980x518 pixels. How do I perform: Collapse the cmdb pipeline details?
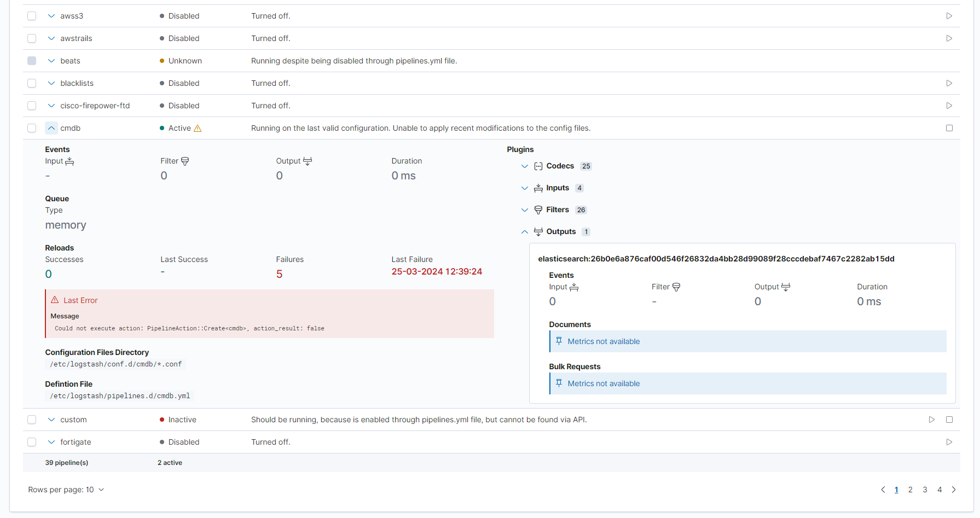[x=51, y=128]
